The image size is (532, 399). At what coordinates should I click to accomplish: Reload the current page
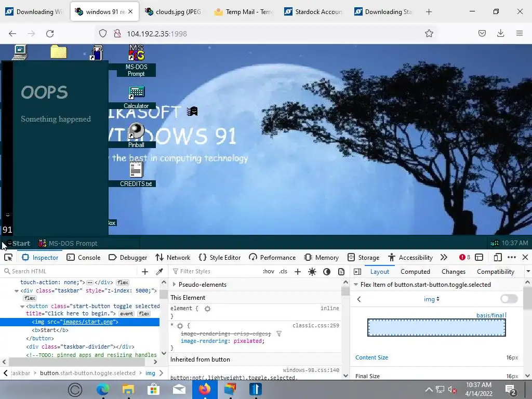50,34
